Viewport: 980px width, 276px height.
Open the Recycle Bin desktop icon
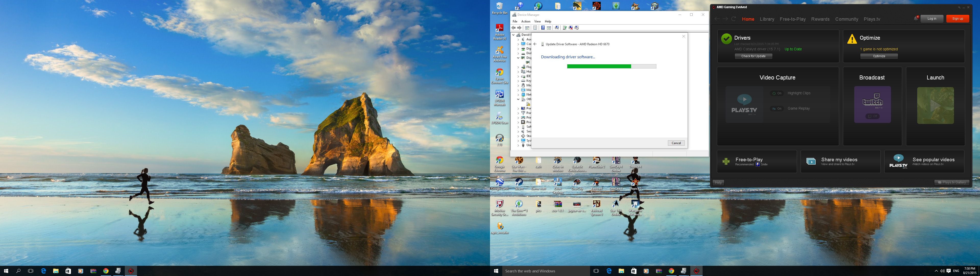click(x=499, y=8)
